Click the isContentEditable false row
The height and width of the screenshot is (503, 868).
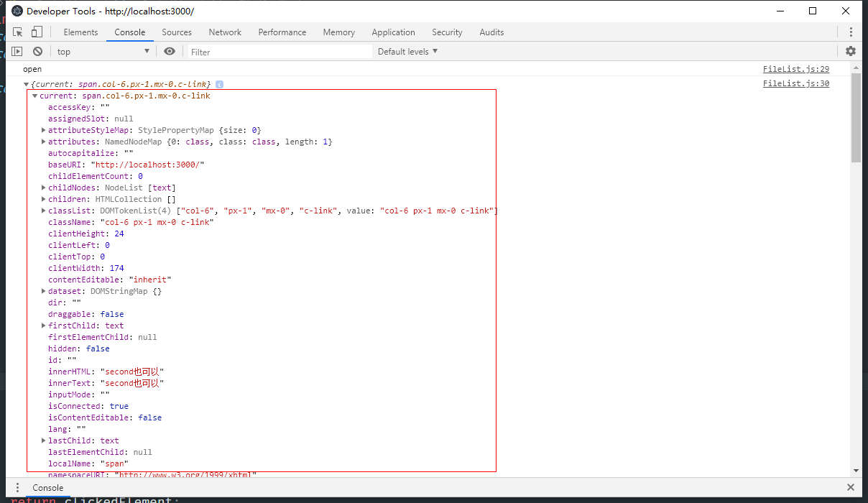[105, 417]
